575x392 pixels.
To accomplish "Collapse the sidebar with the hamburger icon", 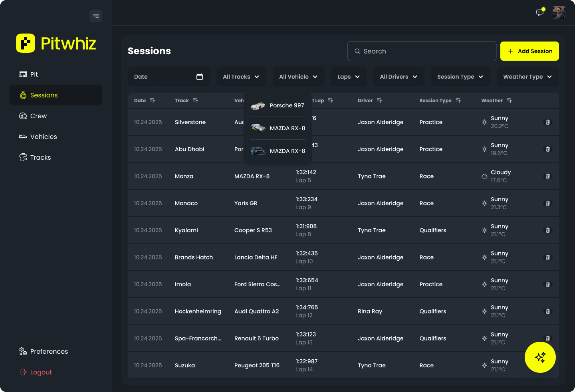I will pos(96,16).
